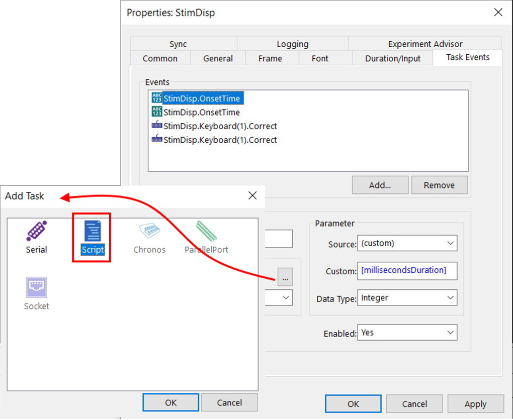Select the Socket task icon
Viewport: 513px width, 420px height.
[37, 293]
